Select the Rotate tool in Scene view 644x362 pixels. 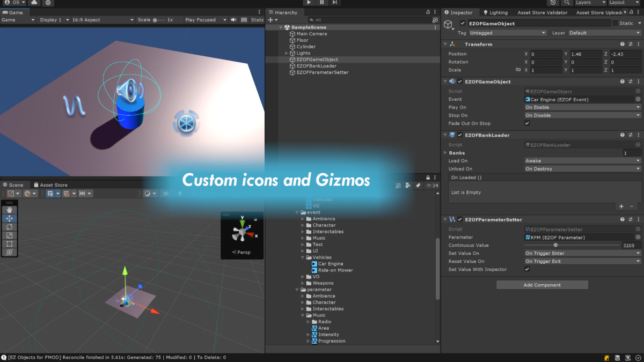(x=10, y=227)
